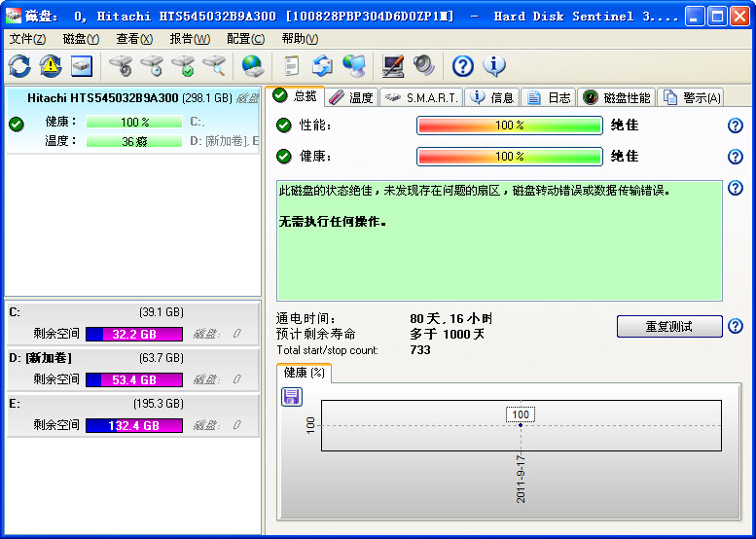Save the health graph with floppy icon

(x=291, y=396)
